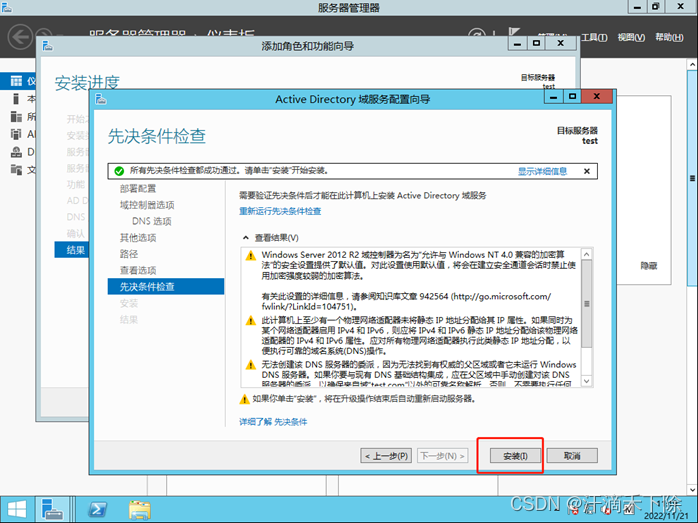Viewport: 698px width, 523px height.
Task: Select 路径 step in wizard
Action: pyautogui.click(x=129, y=254)
